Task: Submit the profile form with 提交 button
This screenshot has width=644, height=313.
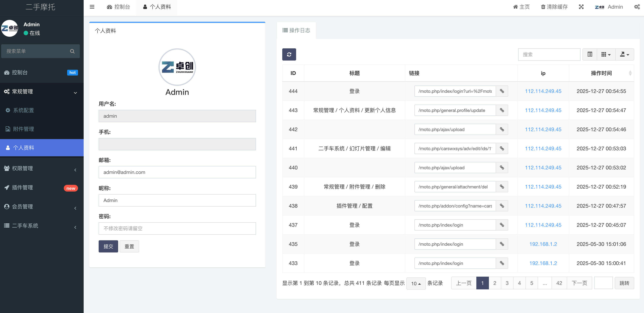Action: click(x=108, y=246)
